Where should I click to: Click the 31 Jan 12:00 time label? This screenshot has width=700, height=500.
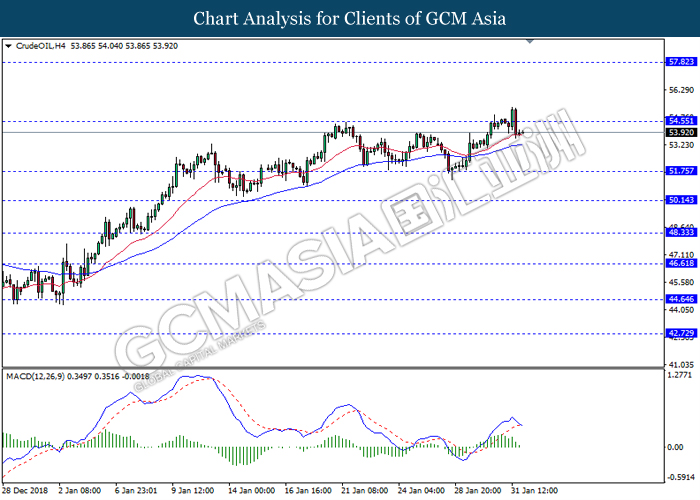[x=534, y=490]
